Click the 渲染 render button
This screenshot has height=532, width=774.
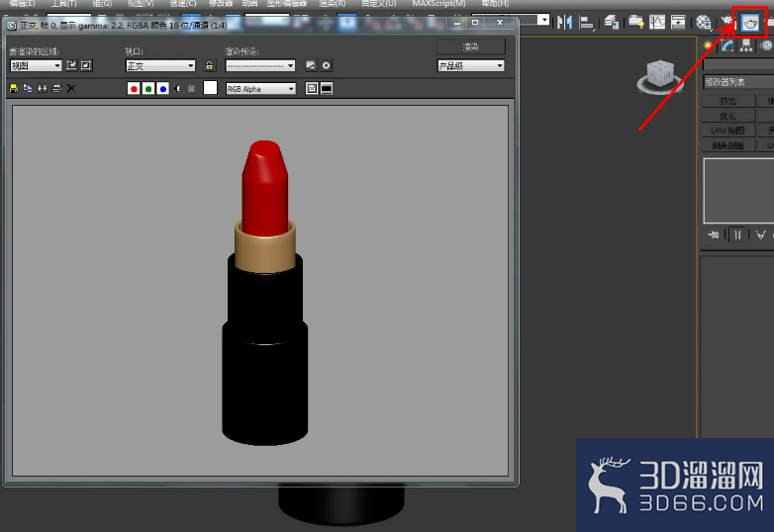pos(471,46)
